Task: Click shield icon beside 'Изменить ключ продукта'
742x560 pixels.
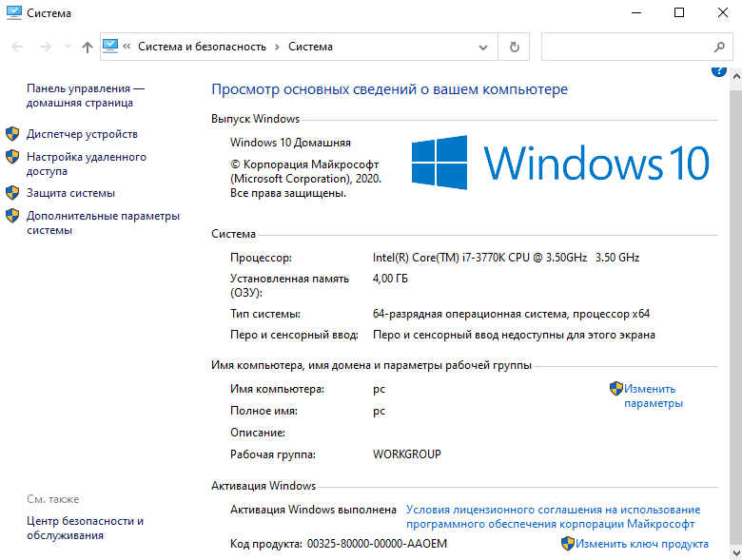Action: point(568,544)
